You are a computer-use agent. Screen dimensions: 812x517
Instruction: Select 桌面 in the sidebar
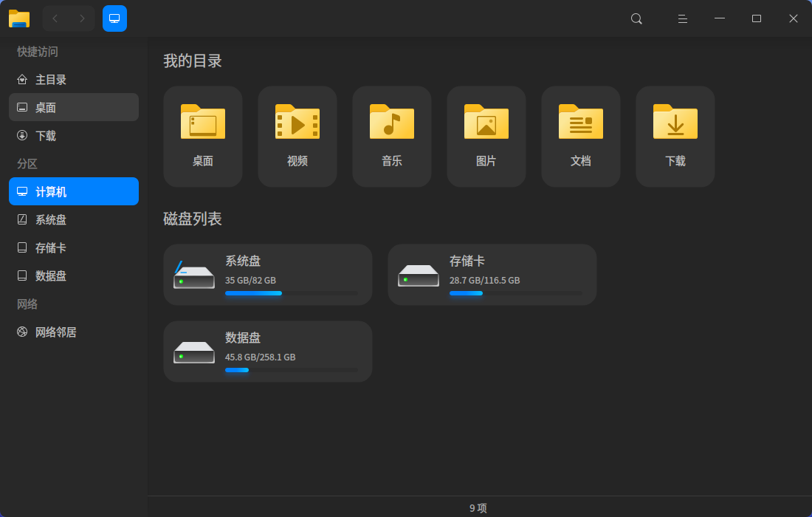pyautogui.click(x=74, y=107)
